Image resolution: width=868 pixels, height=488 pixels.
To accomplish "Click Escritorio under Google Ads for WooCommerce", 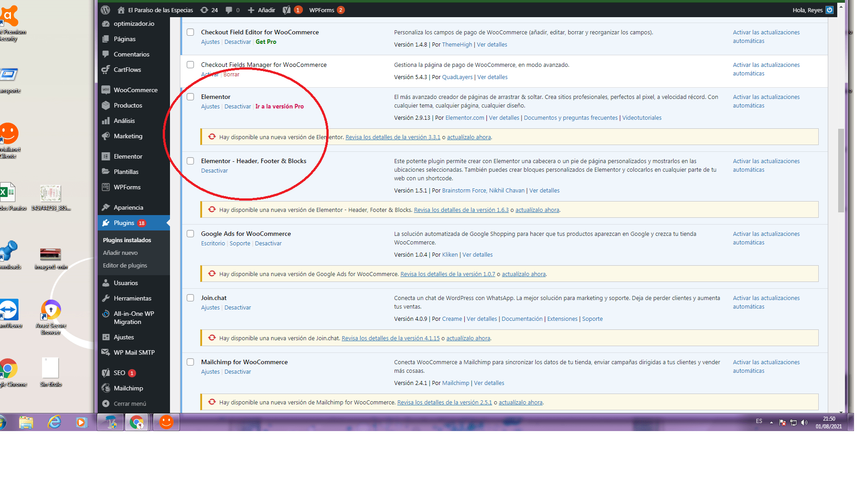I will [213, 243].
